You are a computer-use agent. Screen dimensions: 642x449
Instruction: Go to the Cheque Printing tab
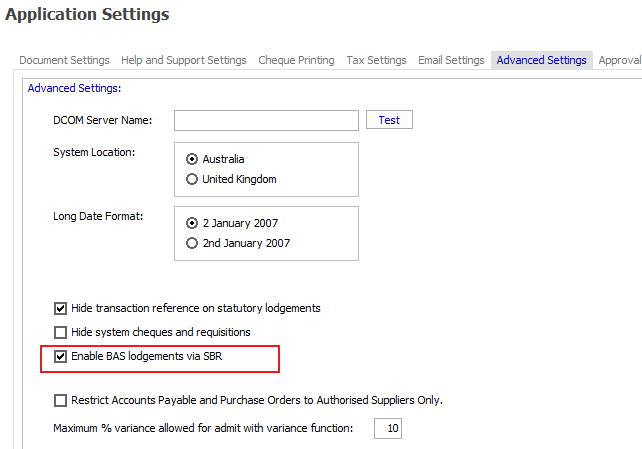296,60
